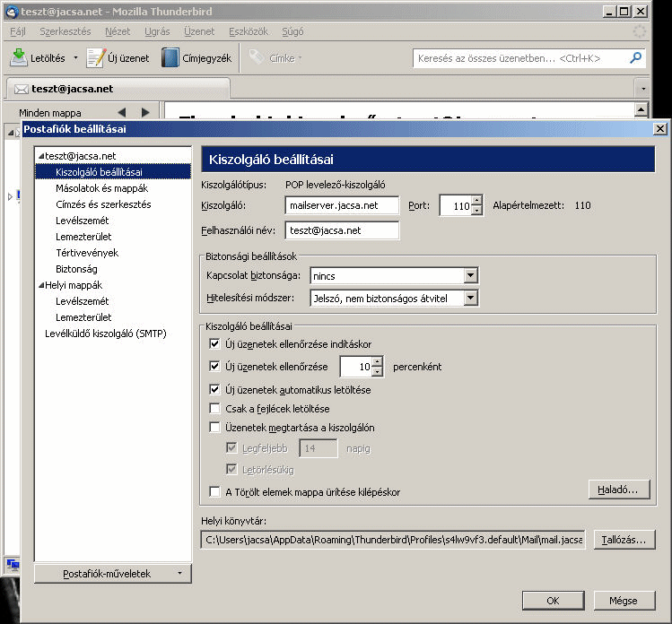Screen dimensions: 672x624
Task: Open the Szerkesztés menu
Action: pos(65,31)
